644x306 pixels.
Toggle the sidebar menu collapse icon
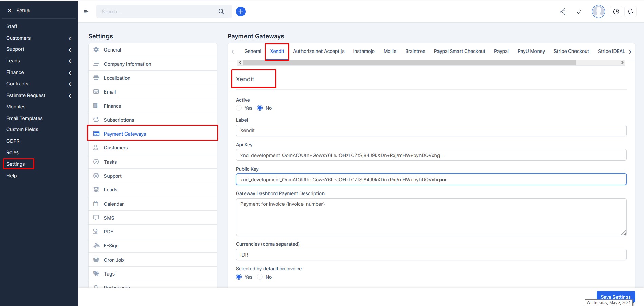coord(86,12)
